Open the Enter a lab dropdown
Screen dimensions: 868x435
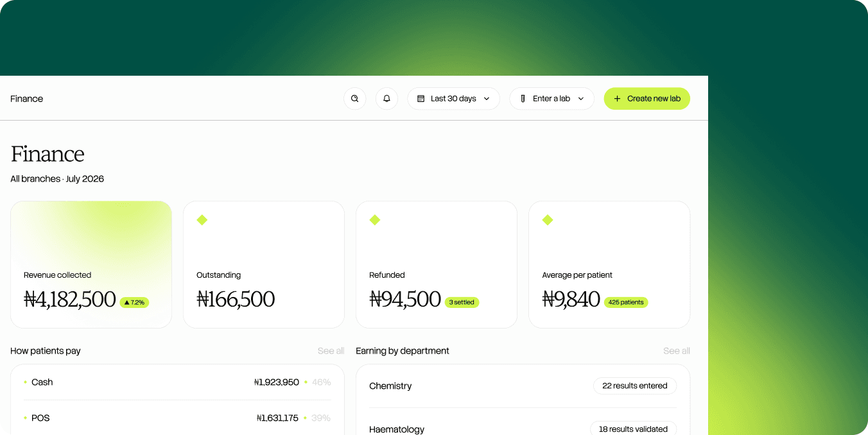tap(552, 99)
